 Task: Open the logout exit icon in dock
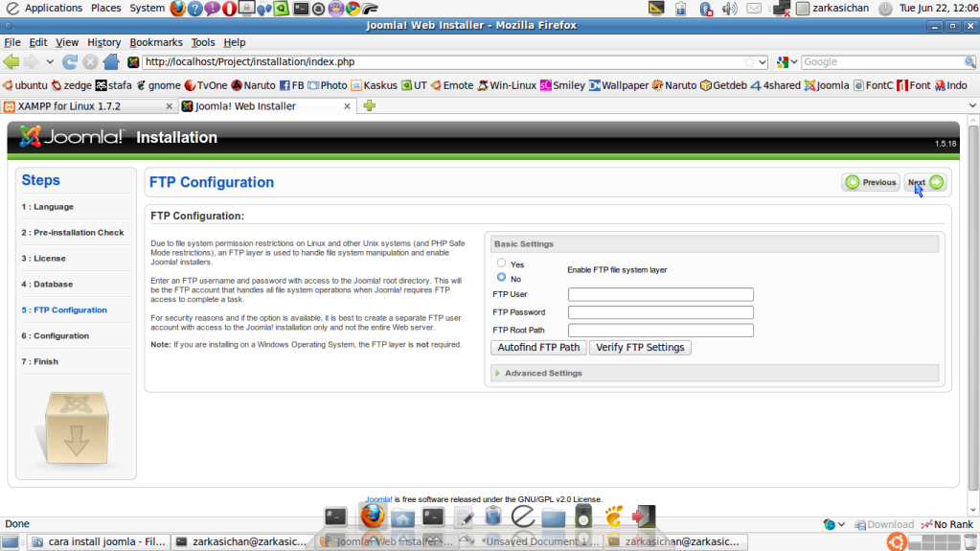click(x=644, y=517)
